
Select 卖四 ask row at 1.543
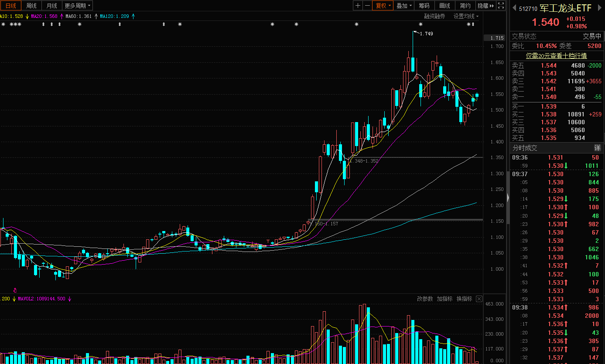[557, 73]
